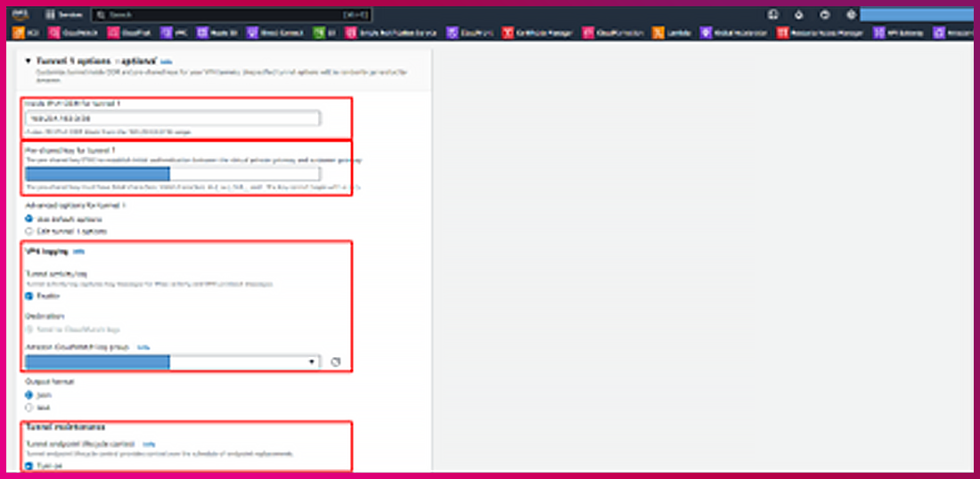This screenshot has width=980, height=479.
Task: Click the notifications bell icon
Action: 799,14
